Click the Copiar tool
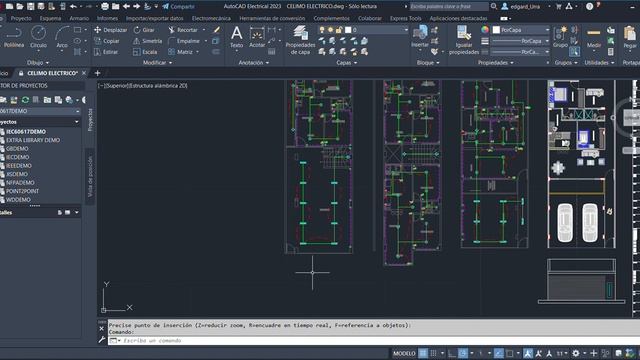The width and height of the screenshot is (640, 360). [x=107, y=41]
